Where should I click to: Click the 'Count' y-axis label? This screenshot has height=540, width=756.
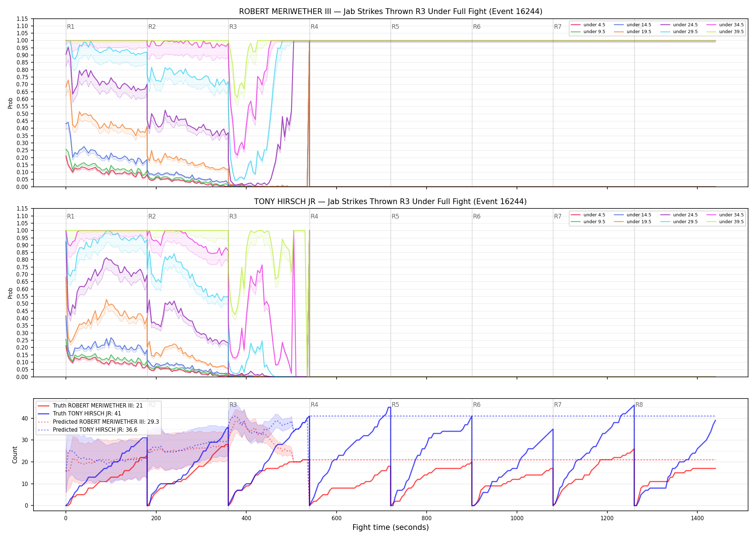[15, 455]
